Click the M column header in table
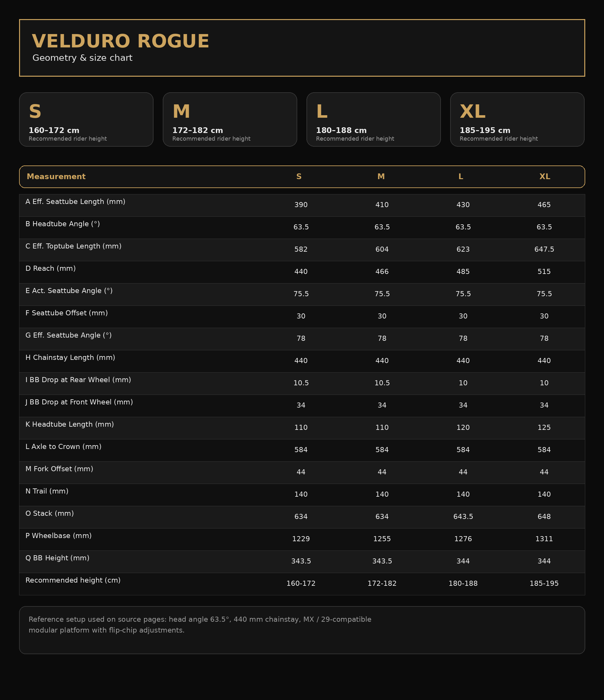The image size is (604, 700). pos(381,177)
